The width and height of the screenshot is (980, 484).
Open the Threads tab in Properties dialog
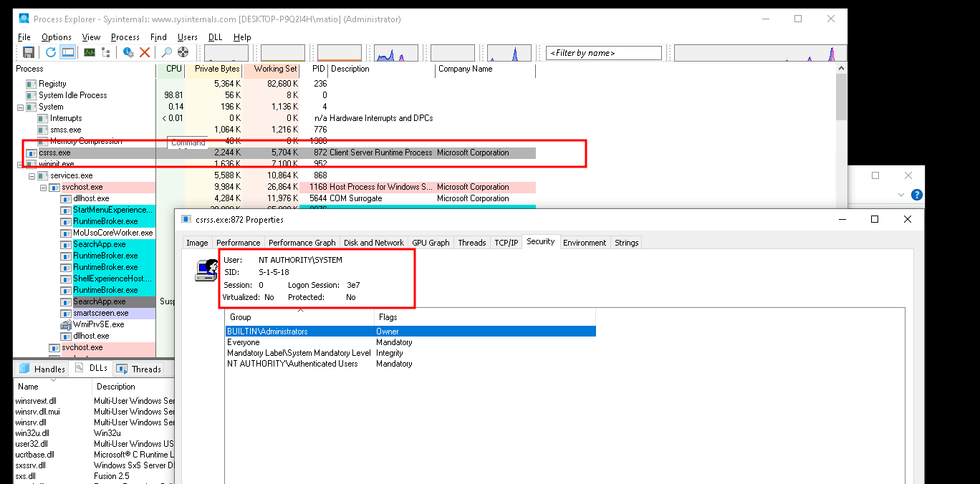pyautogui.click(x=472, y=243)
